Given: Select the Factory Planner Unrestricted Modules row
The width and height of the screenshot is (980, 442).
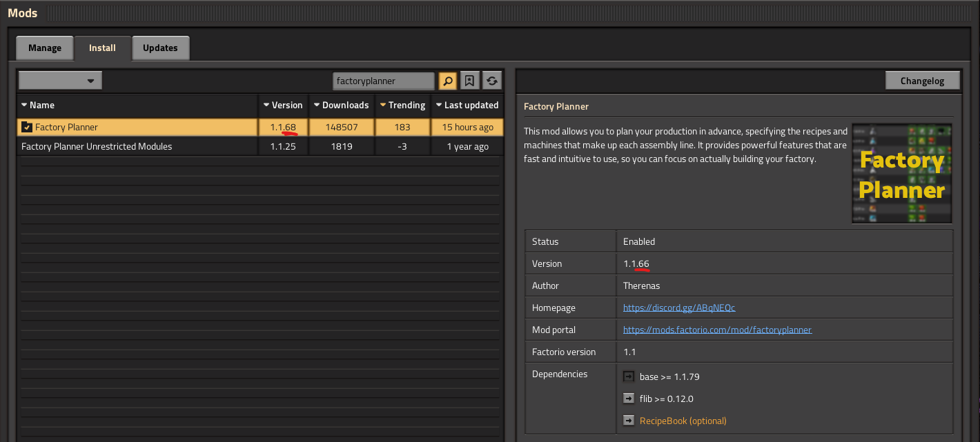Looking at the screenshot, I should point(260,146).
